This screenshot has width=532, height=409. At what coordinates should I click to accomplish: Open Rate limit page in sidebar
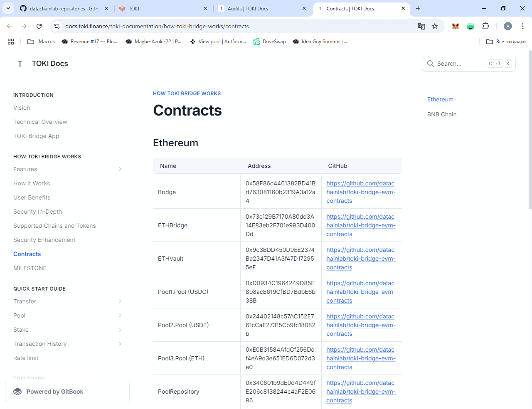click(x=26, y=358)
